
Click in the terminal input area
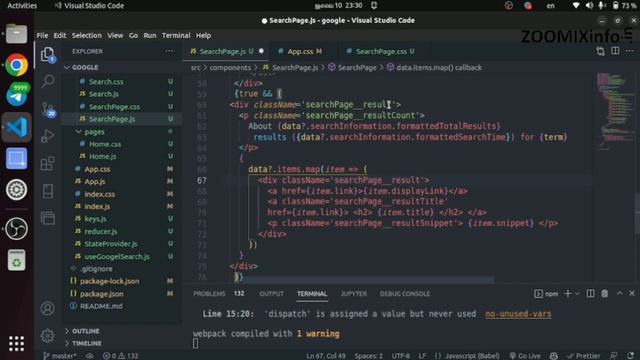coord(196,344)
